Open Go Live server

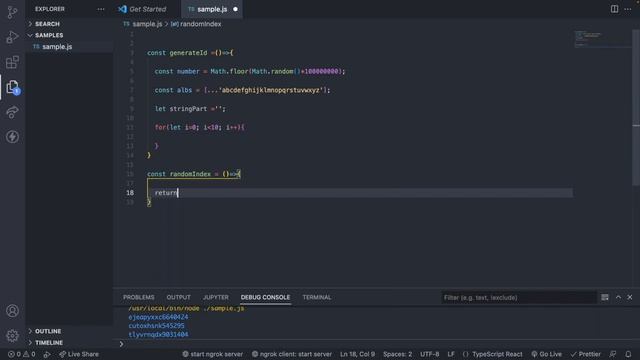click(x=547, y=354)
